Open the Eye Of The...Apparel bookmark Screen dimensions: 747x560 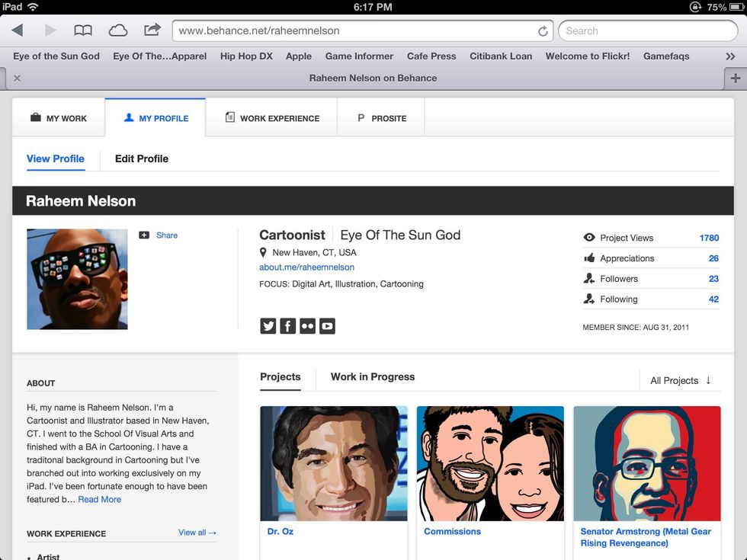pos(159,56)
